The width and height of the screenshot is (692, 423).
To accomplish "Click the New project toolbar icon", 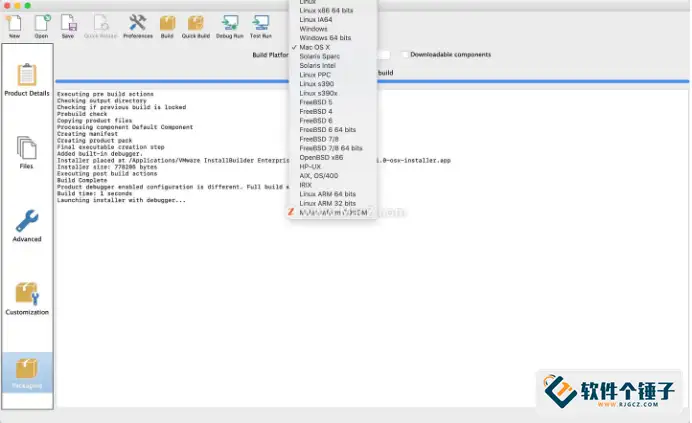I will (x=15, y=26).
